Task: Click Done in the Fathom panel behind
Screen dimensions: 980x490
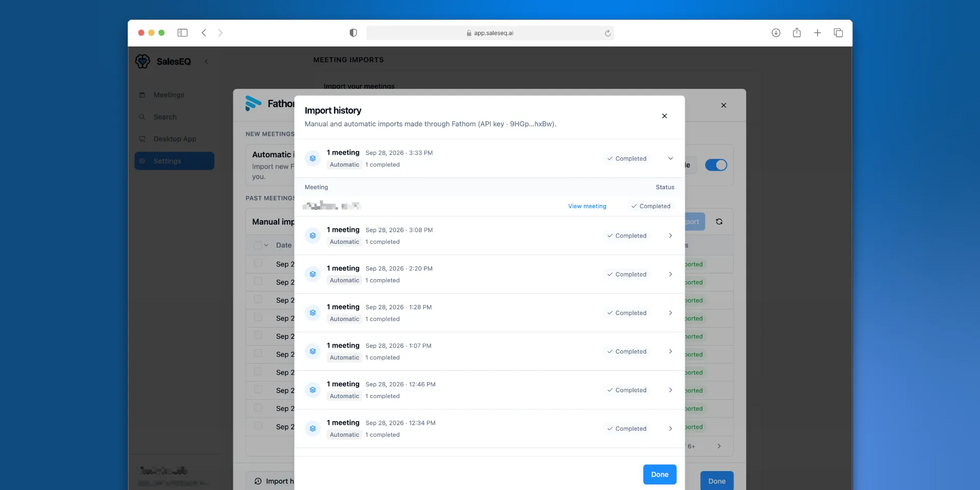Action: click(x=717, y=481)
